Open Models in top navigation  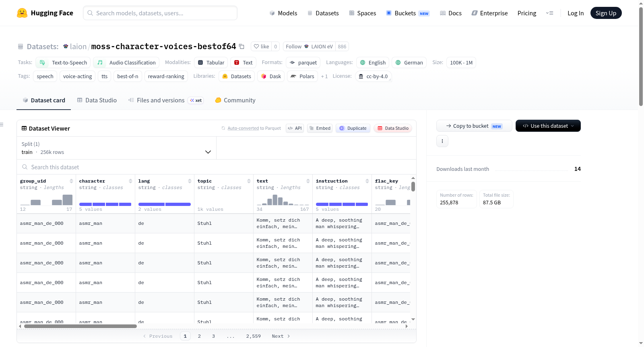point(283,13)
